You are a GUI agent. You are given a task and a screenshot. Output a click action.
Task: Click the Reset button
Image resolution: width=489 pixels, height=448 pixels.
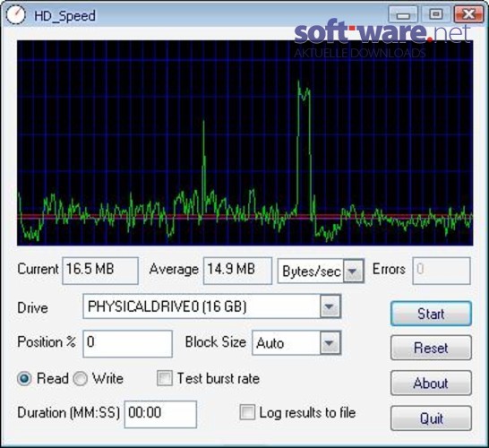click(x=431, y=348)
